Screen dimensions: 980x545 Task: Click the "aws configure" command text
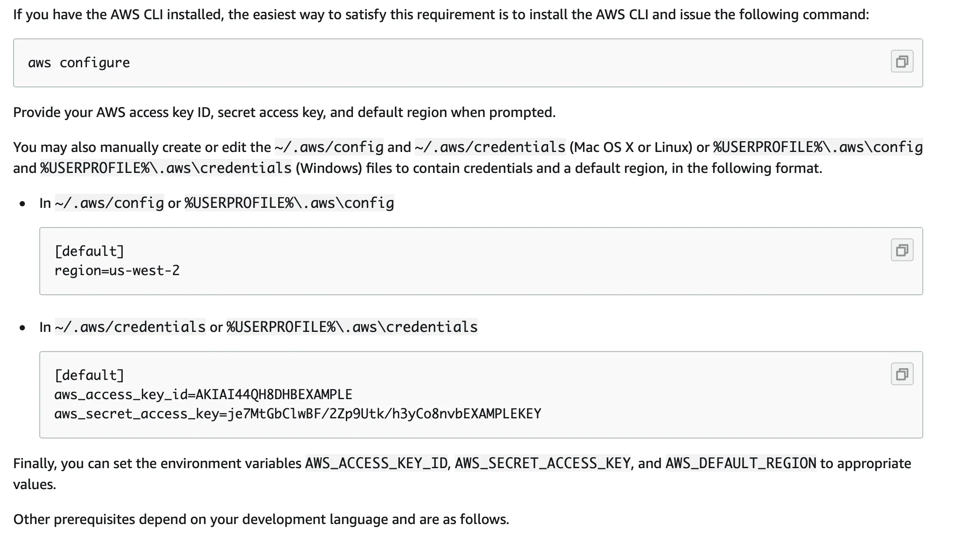(79, 63)
